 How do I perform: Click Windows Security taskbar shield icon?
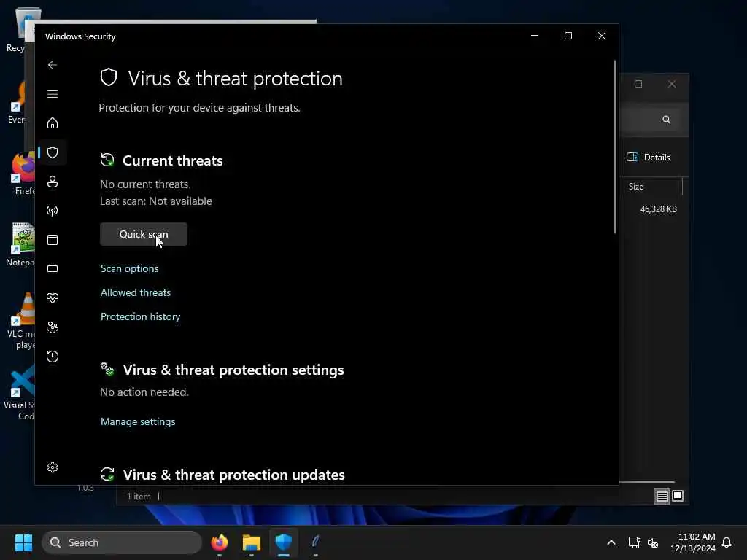(284, 542)
